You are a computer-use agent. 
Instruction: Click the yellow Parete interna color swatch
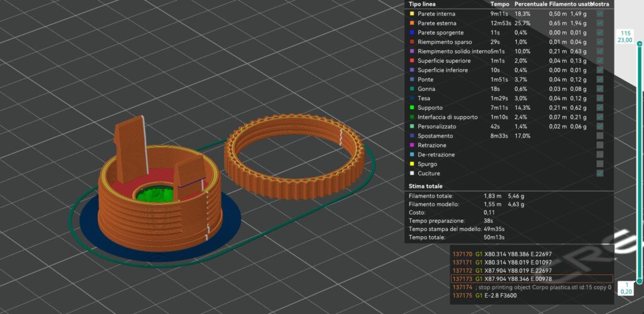click(412, 14)
